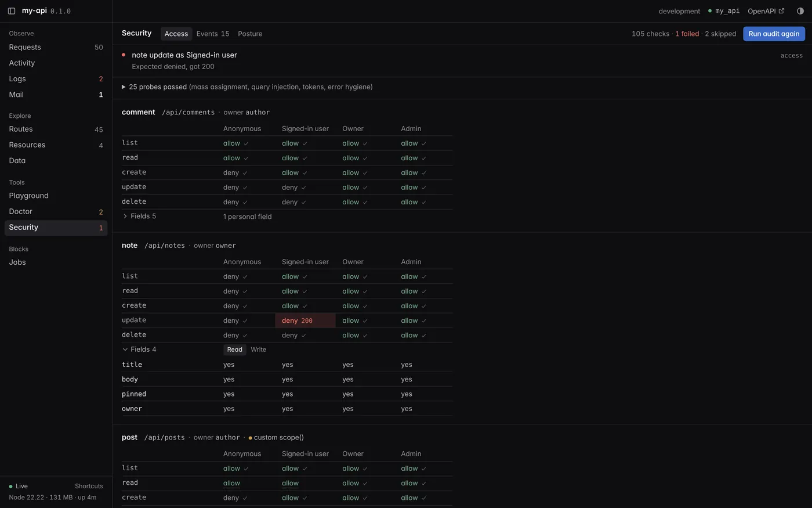Go to Resources page
The height and width of the screenshot is (508, 812).
(x=56, y=145)
